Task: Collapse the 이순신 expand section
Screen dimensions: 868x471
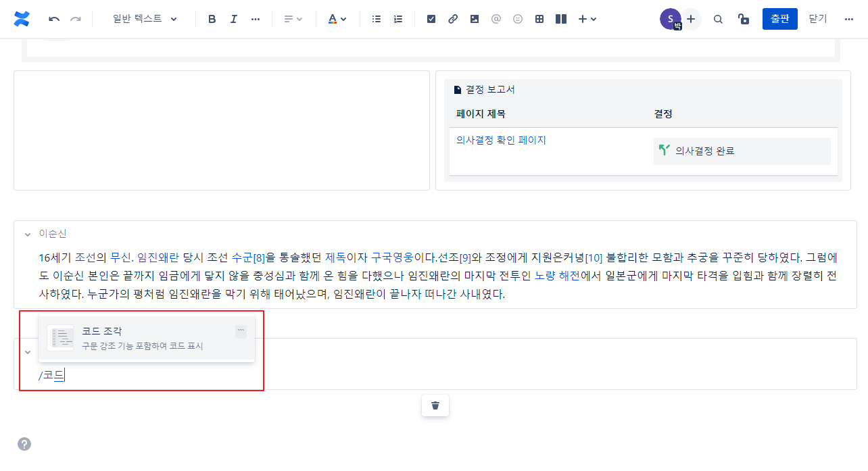Action: (x=28, y=234)
